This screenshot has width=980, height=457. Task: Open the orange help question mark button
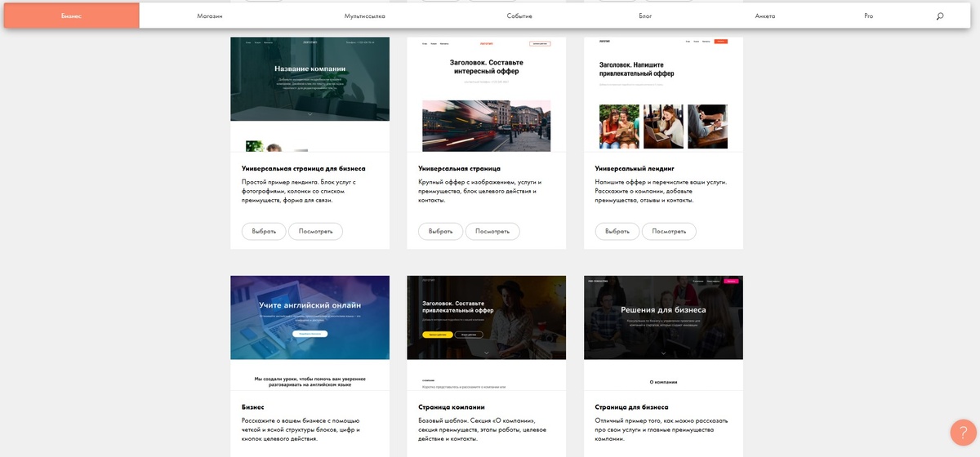click(x=963, y=433)
